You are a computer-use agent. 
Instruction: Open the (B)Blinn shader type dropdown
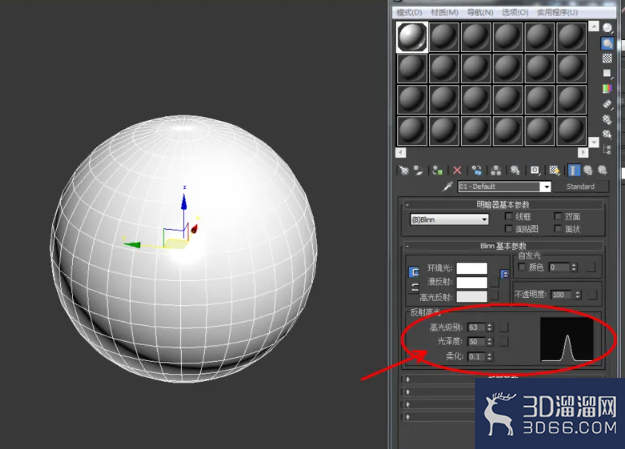point(449,219)
